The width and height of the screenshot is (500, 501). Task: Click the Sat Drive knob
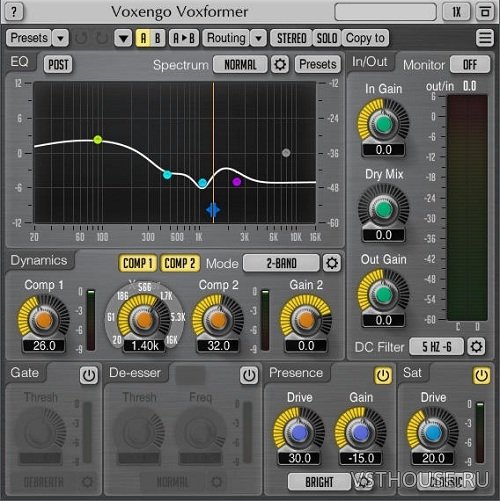tap(433, 433)
